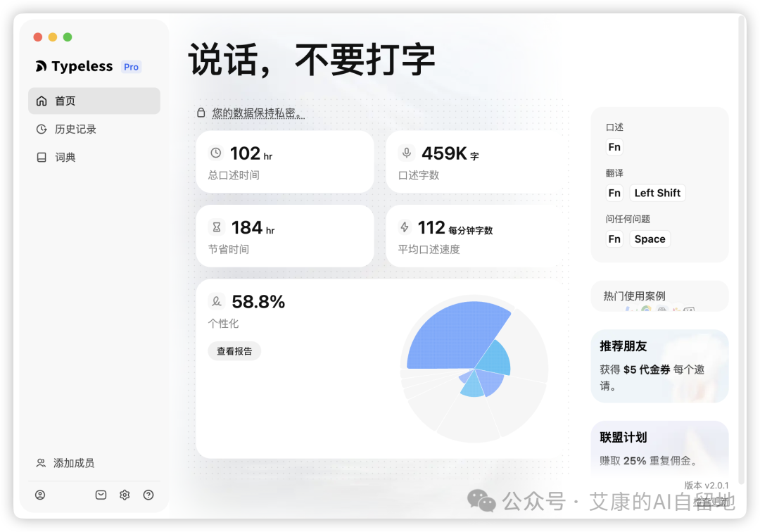Click the book icon beside 词典

42,157
